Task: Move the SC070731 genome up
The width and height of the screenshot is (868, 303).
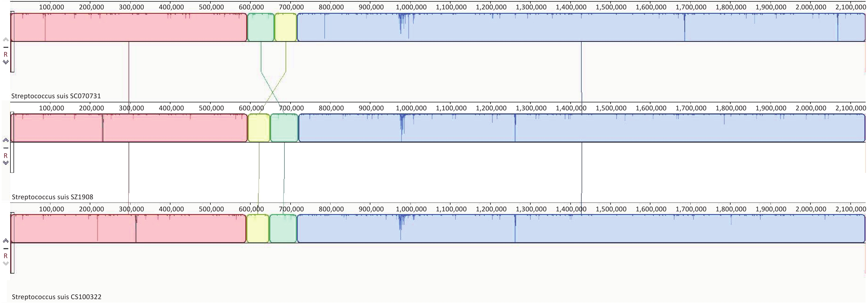Action: [6, 39]
